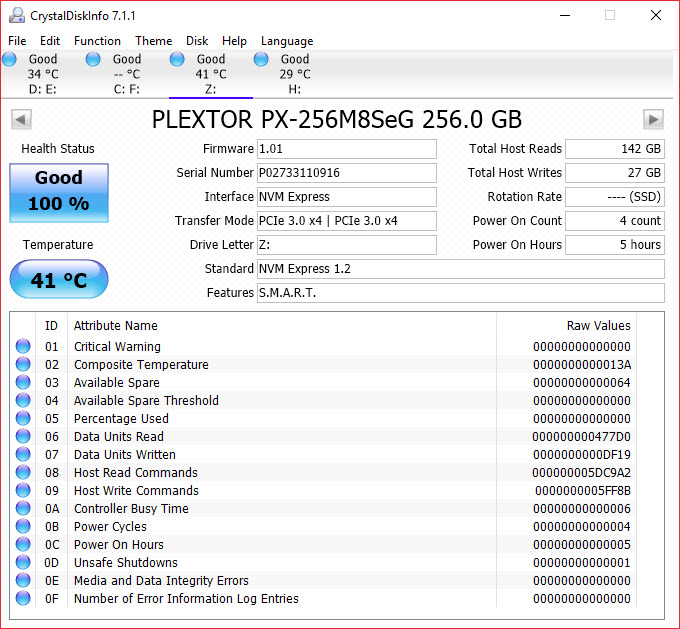Viewport: 680px width, 629px height.
Task: Click the Good 100 % health status button
Action: (x=59, y=193)
